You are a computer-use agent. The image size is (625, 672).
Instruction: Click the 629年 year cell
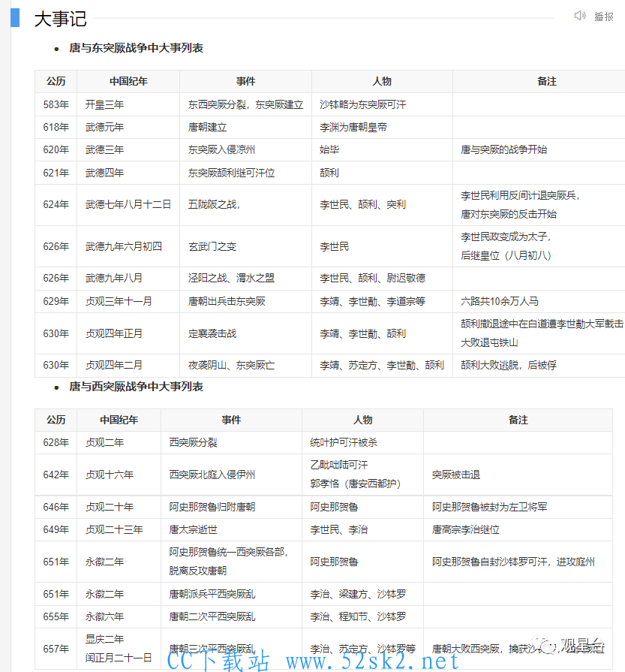(56, 301)
